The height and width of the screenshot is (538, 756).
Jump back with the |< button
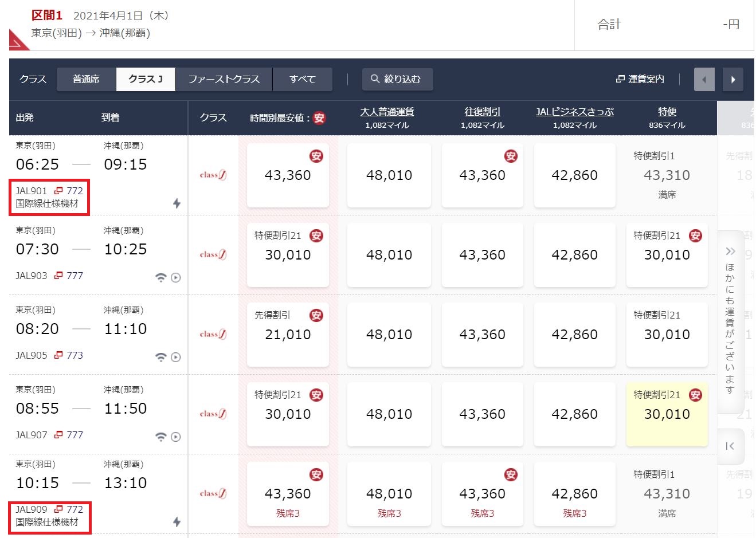point(730,446)
